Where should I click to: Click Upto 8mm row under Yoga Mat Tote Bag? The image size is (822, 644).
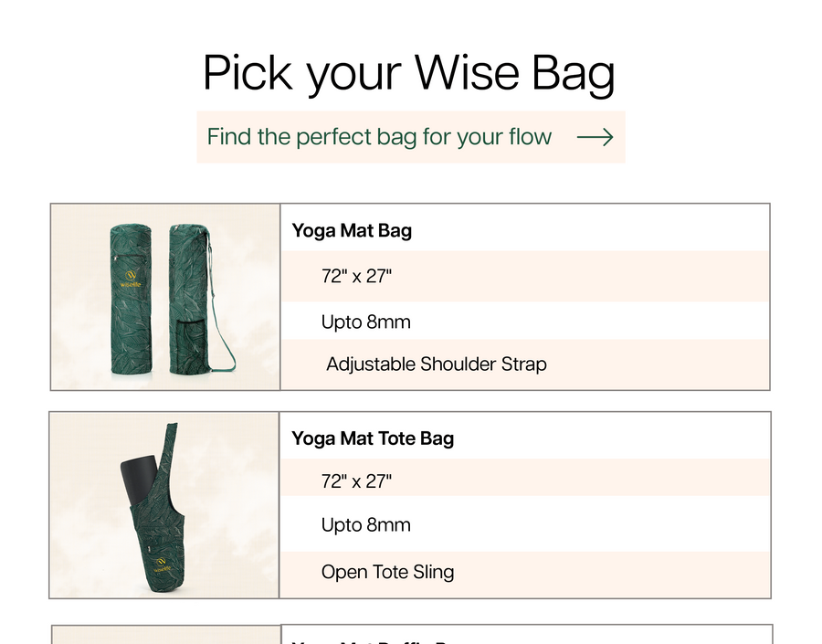365,524
